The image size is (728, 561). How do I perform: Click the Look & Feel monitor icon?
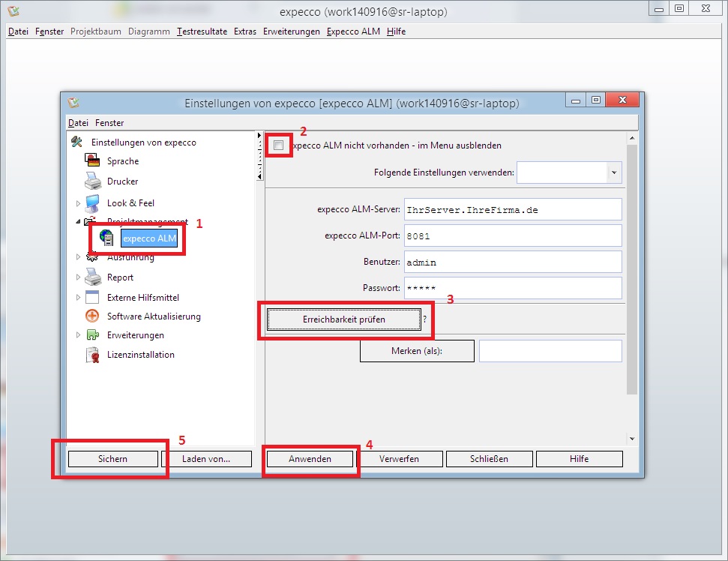[x=93, y=202]
